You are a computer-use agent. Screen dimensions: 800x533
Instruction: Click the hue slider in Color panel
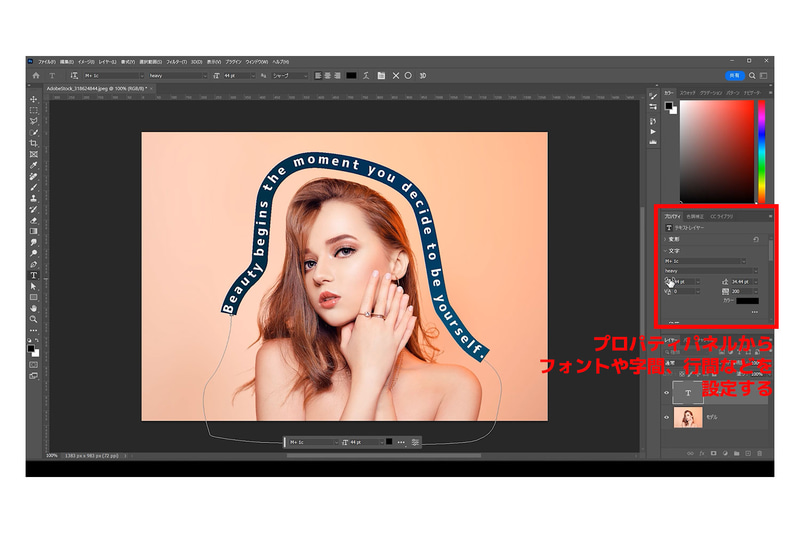click(x=762, y=151)
